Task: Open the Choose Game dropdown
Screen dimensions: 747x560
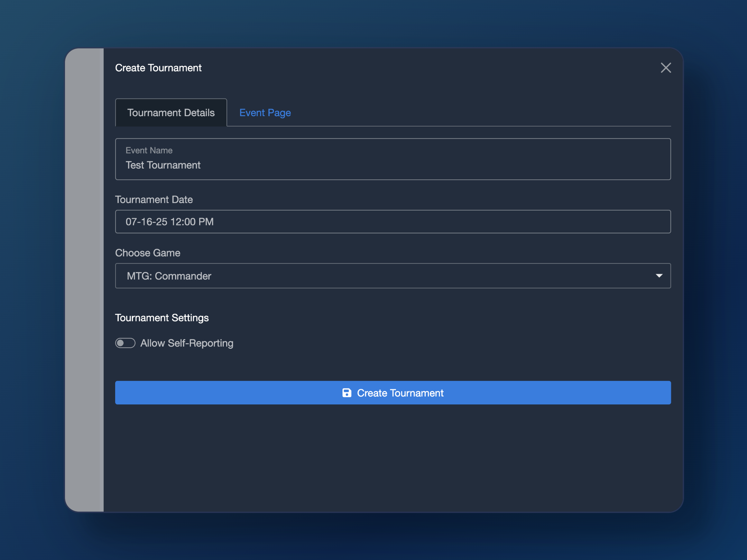Action: click(393, 276)
